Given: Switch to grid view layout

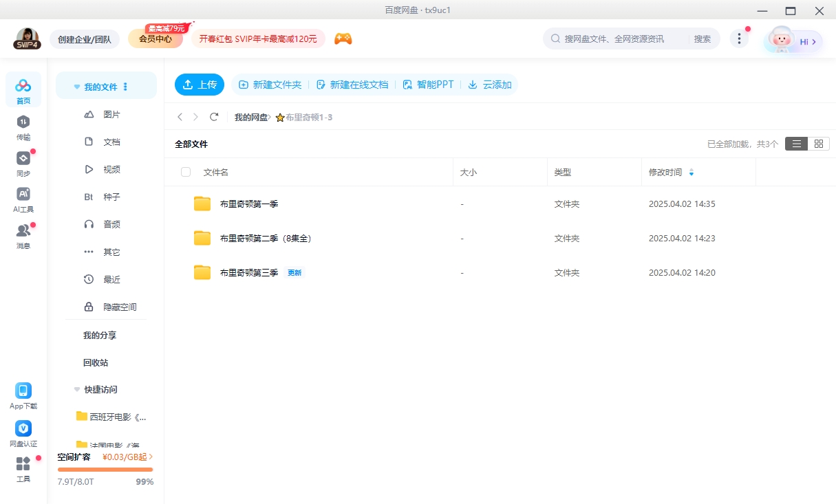Looking at the screenshot, I should coord(819,144).
